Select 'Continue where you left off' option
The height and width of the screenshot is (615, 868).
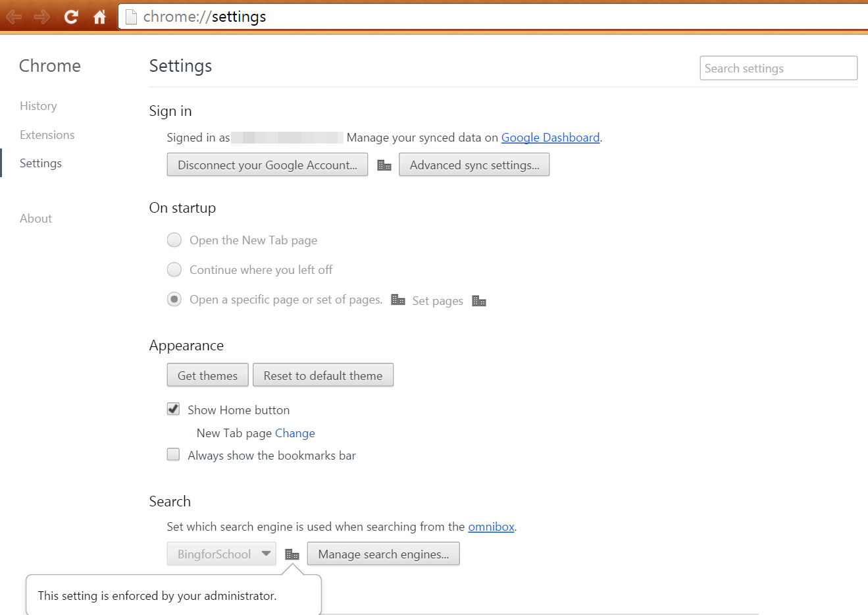pos(174,269)
